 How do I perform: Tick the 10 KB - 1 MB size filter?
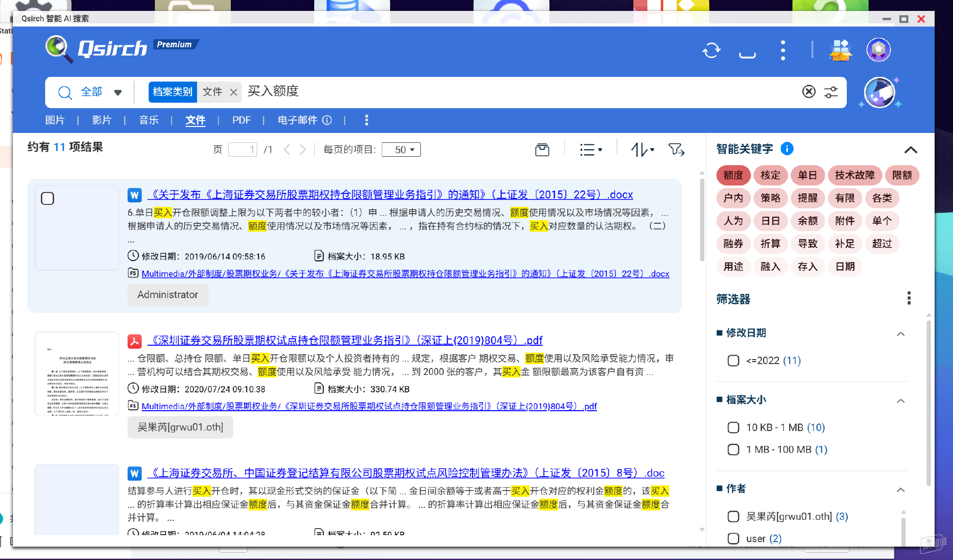tap(733, 428)
